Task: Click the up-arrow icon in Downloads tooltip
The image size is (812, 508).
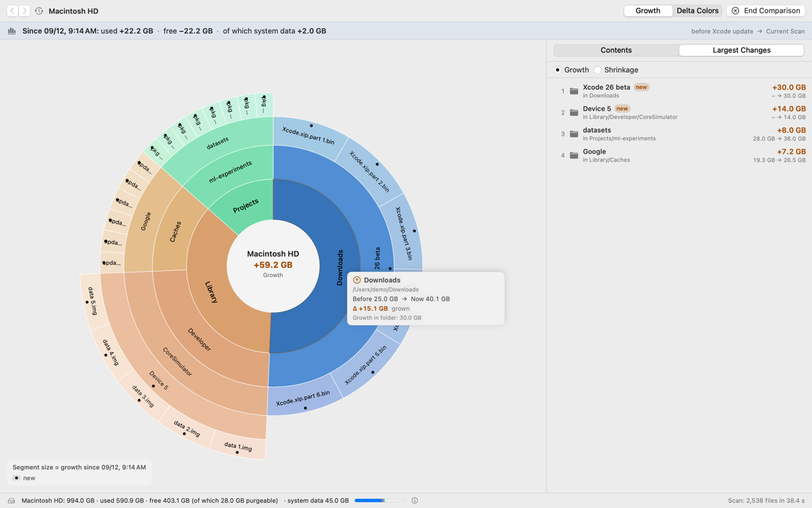Action: point(357,280)
